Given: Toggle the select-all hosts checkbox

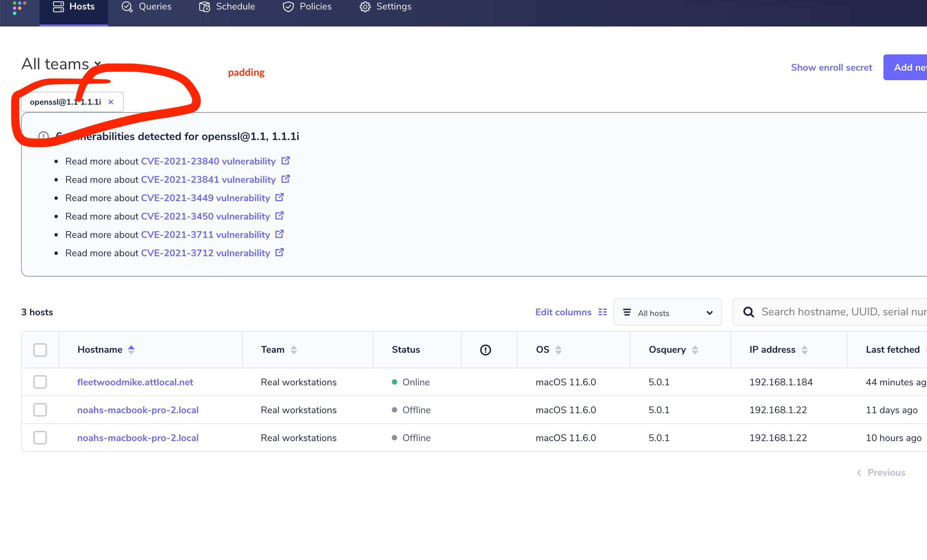Looking at the screenshot, I should click(40, 350).
